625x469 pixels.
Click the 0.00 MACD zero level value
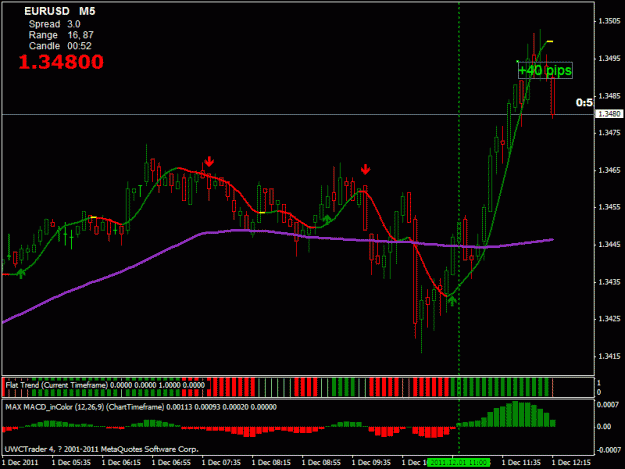pos(604,426)
